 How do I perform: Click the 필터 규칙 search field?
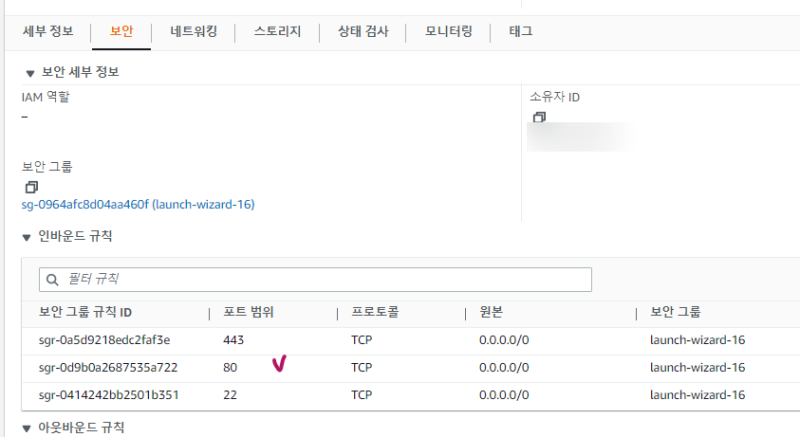point(320,279)
